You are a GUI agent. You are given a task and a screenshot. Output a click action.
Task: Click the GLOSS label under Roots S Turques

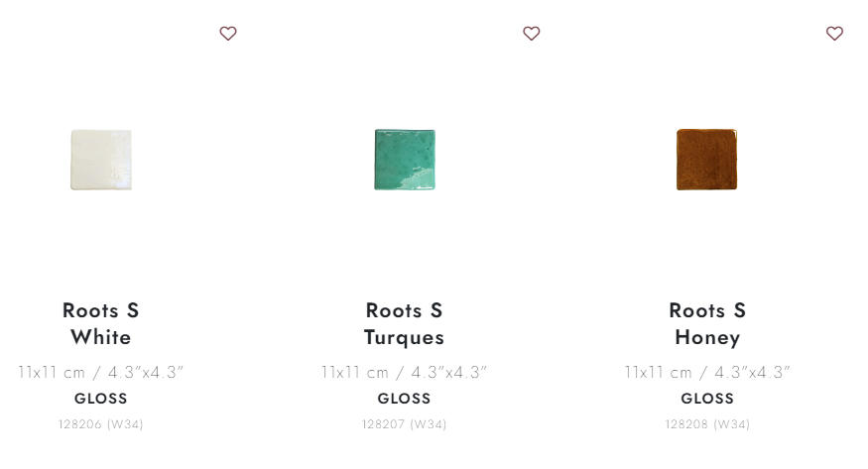tap(404, 399)
